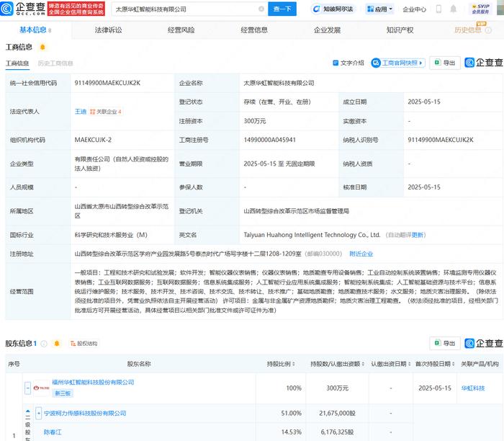Click the 工商注册号 14990000A045941 value
Image resolution: width=504 pixels, height=441 pixels.
pyautogui.click(x=269, y=140)
